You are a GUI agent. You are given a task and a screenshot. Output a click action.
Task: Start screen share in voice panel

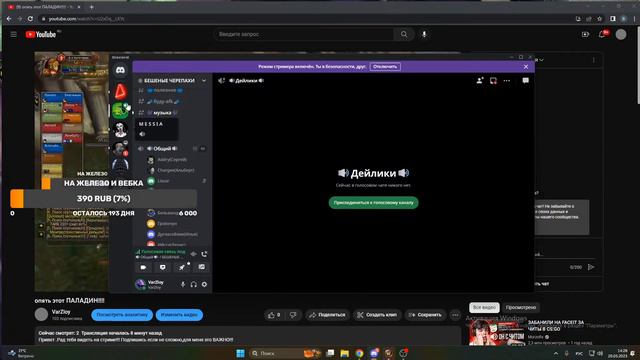click(163, 267)
